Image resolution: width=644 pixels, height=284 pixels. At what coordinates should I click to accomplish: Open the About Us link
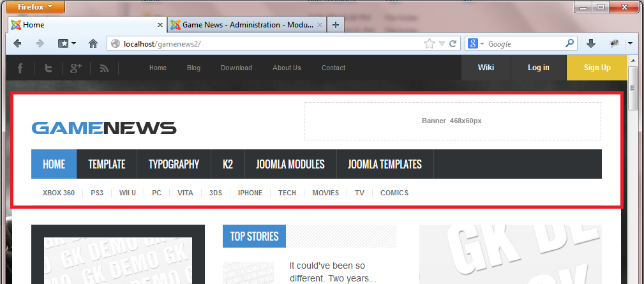click(x=287, y=68)
